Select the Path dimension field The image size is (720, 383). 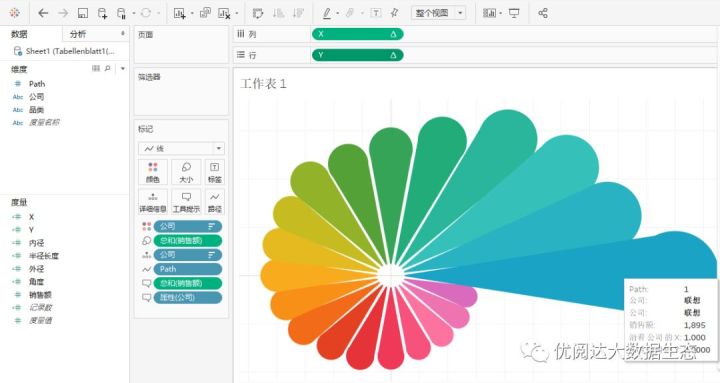(37, 84)
